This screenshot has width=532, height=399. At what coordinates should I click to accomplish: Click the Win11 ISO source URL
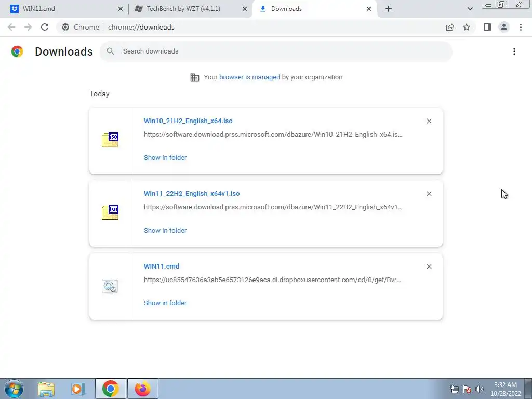273,207
